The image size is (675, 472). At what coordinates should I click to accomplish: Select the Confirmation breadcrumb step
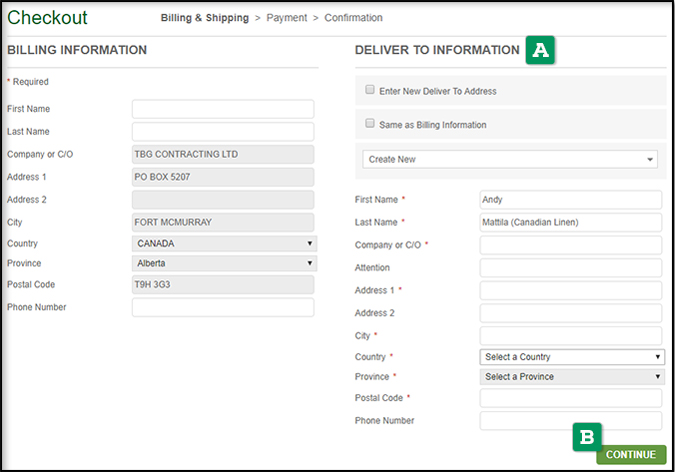(353, 18)
